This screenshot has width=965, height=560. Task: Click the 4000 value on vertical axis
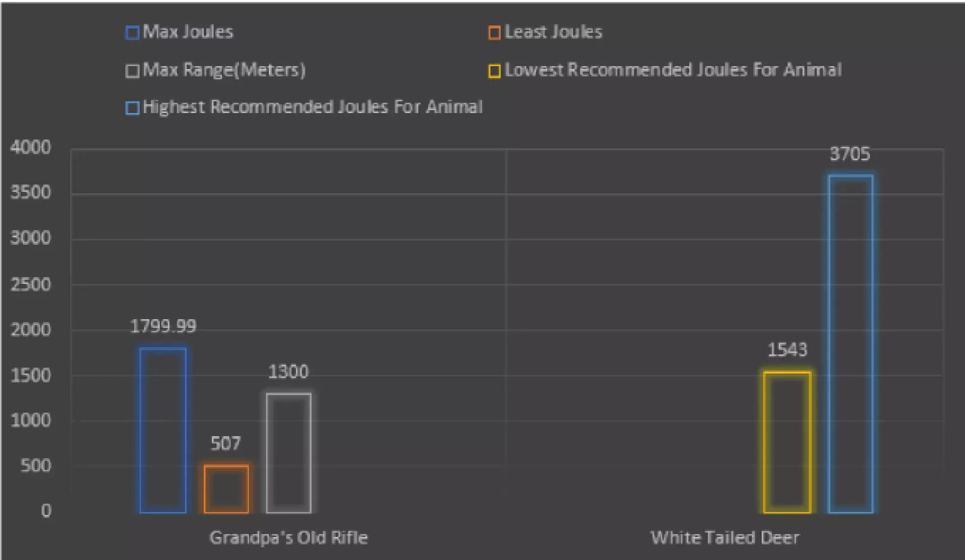tap(31, 148)
